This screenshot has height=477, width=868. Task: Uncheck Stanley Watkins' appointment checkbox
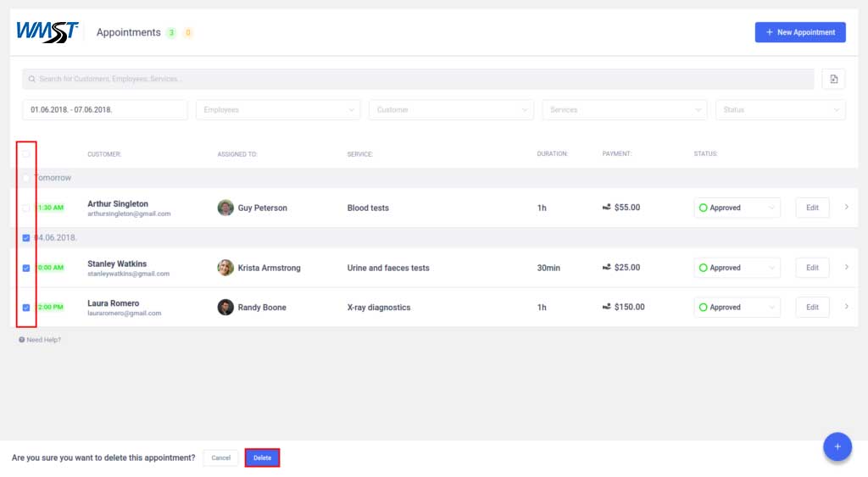pos(26,268)
